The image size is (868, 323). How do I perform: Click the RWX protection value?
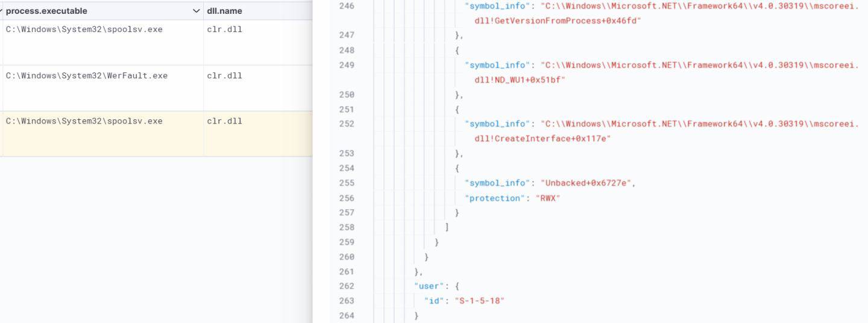548,198
